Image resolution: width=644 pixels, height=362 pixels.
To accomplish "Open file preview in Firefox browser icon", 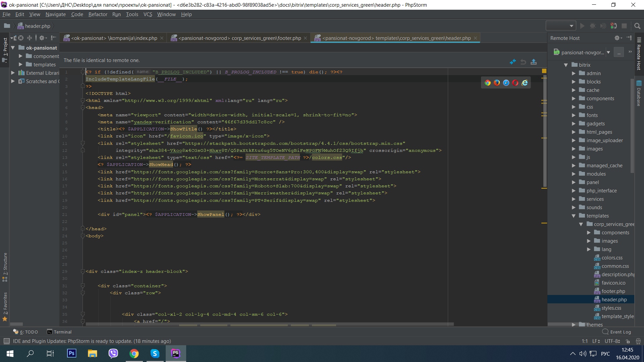I will click(x=497, y=83).
